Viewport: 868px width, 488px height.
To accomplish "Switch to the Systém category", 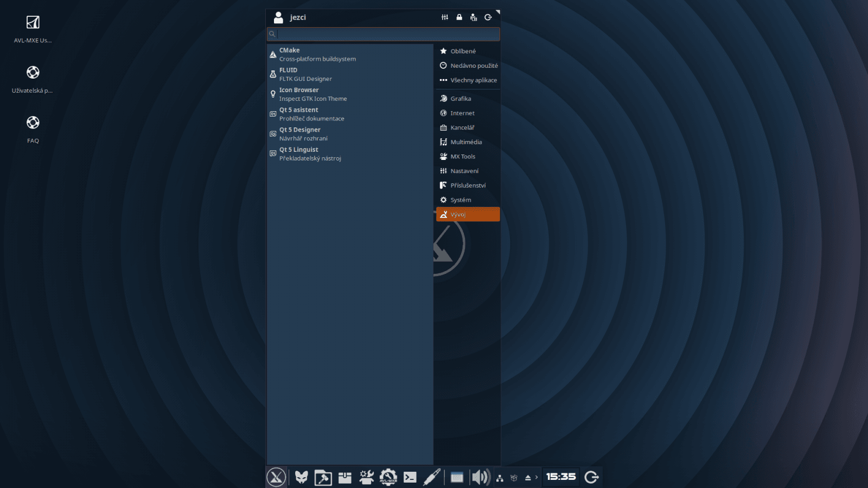I will point(461,200).
